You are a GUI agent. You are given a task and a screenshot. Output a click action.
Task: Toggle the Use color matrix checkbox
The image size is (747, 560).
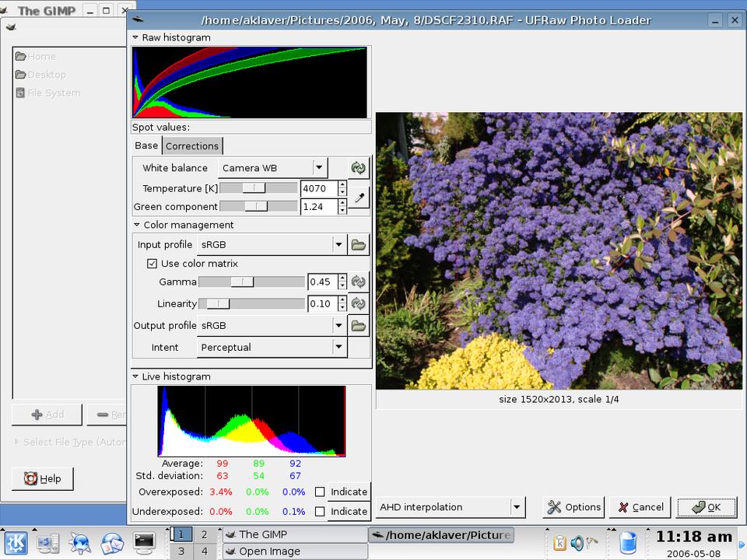coord(153,264)
